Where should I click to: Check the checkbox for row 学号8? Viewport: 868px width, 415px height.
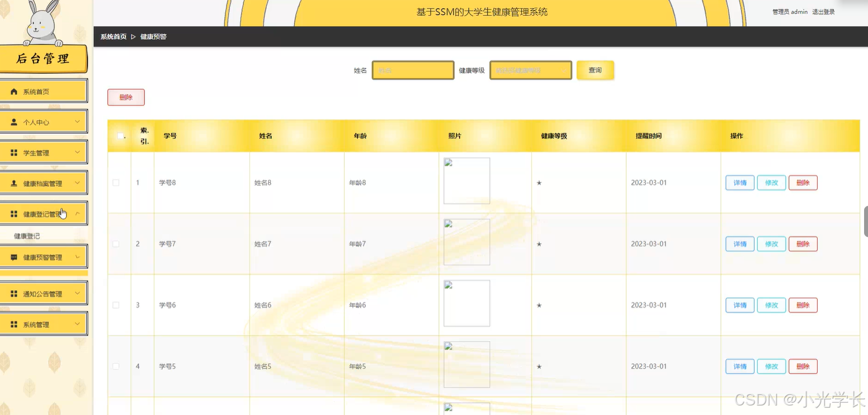tap(116, 183)
